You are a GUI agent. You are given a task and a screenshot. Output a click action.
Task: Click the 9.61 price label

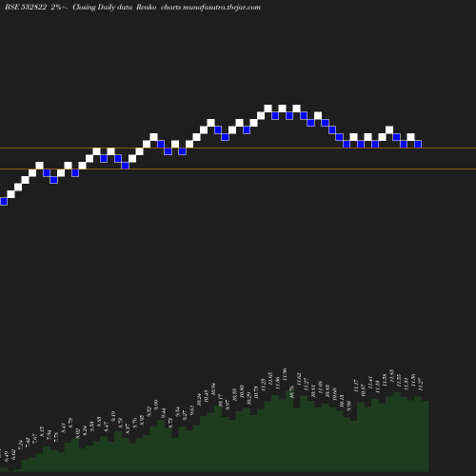pos(192,410)
